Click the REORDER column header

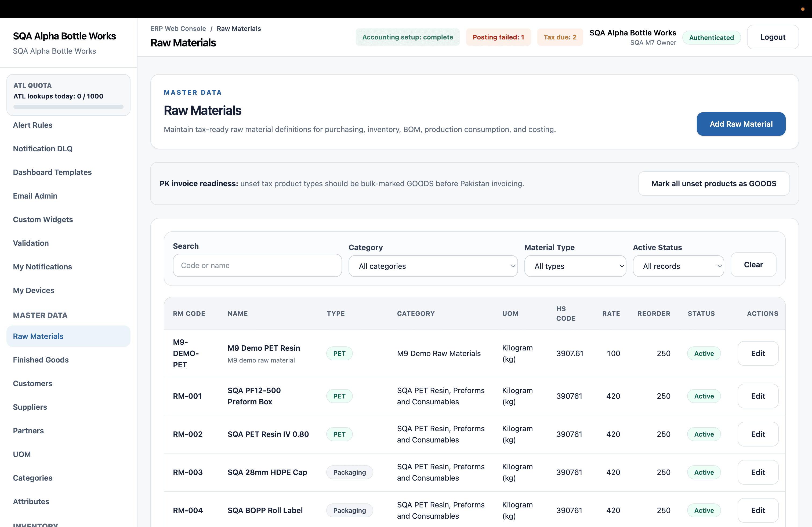point(654,314)
